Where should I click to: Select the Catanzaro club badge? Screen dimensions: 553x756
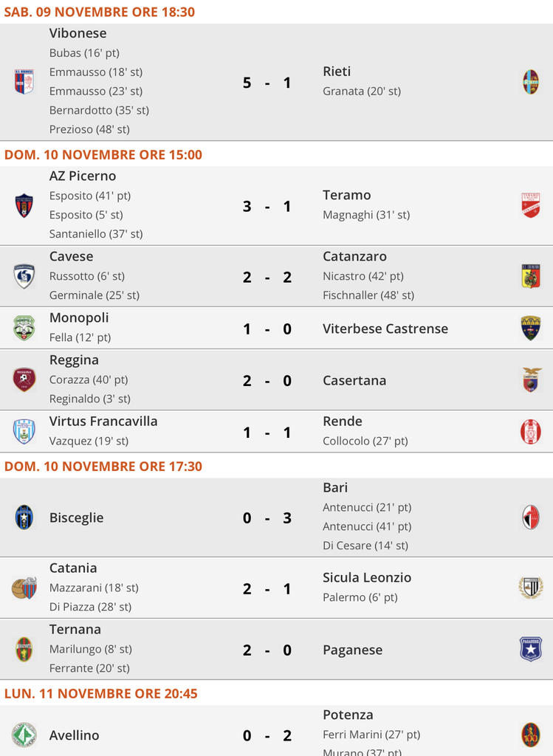coord(530,276)
